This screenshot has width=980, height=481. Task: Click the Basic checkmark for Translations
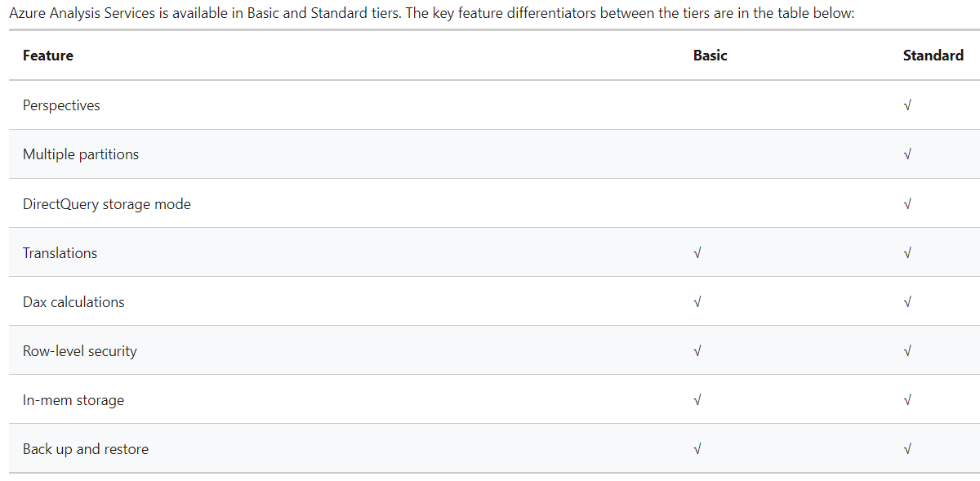[x=697, y=253]
